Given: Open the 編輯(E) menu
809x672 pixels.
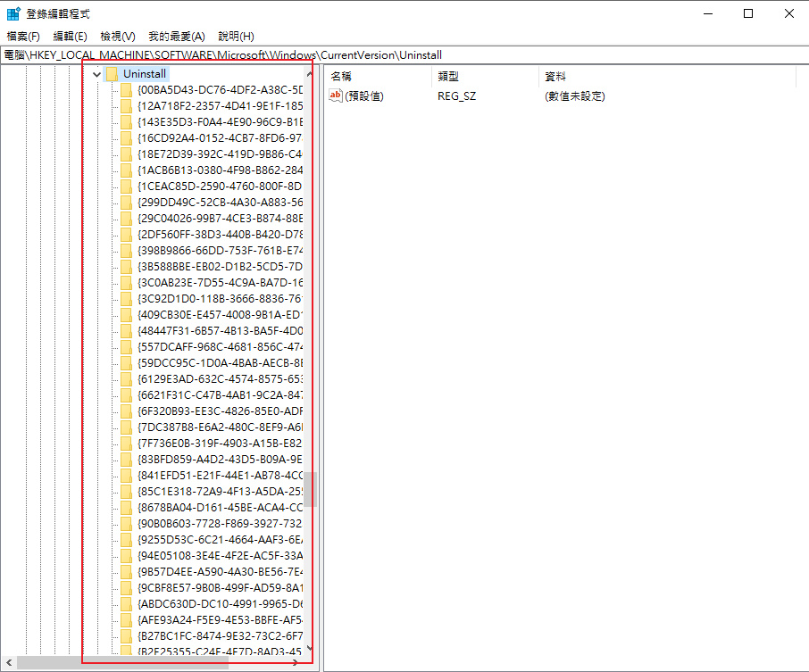Looking at the screenshot, I should 70,37.
